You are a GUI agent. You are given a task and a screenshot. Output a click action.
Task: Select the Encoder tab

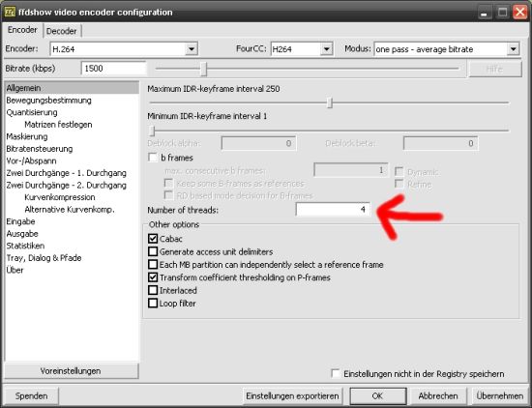coord(22,30)
